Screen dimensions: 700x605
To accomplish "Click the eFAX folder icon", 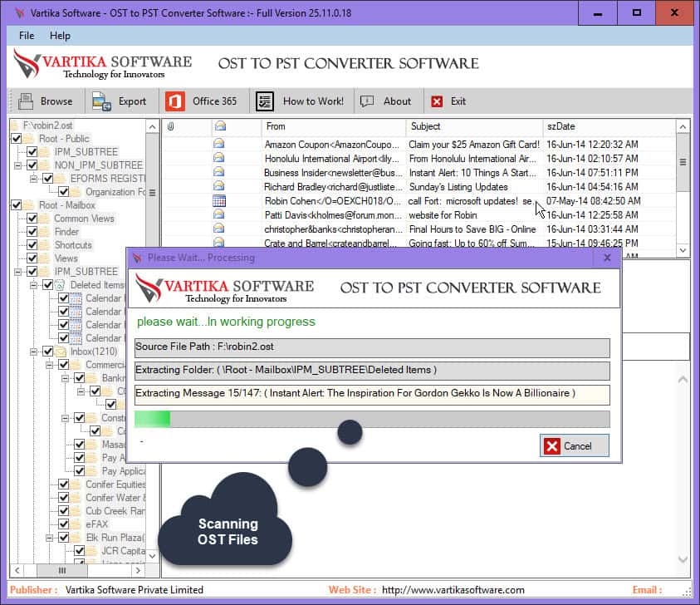I will pos(76,524).
